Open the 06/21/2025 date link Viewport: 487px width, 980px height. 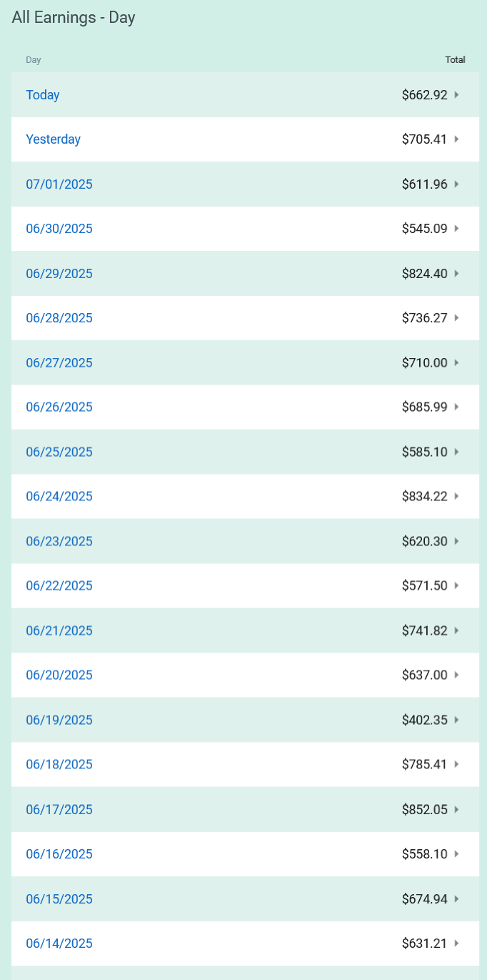(x=59, y=630)
